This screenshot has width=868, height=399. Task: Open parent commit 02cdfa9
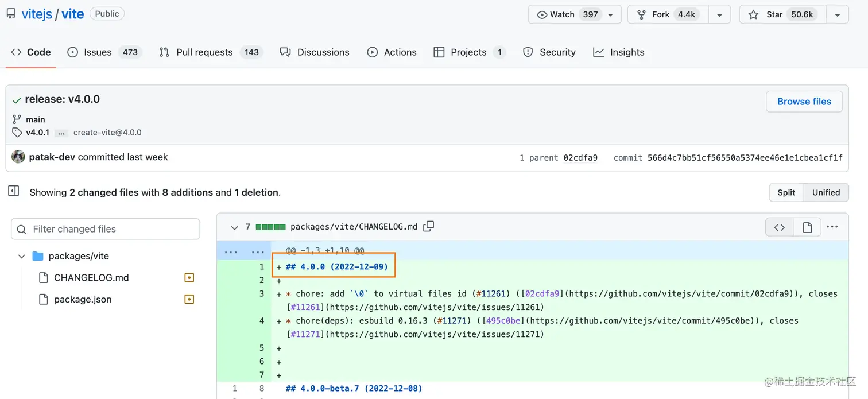coord(580,157)
